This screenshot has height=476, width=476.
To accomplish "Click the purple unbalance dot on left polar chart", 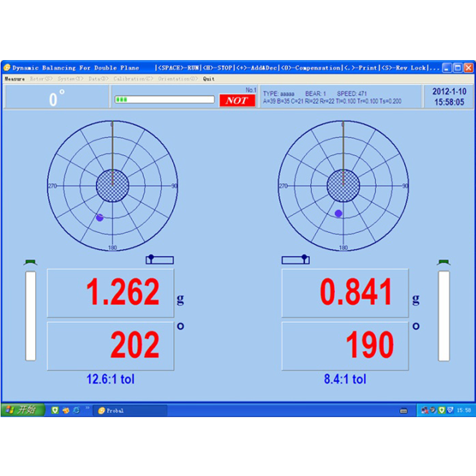I will (x=100, y=217).
